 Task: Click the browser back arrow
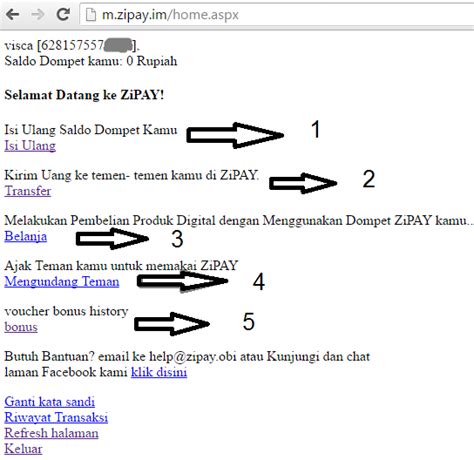pos(13,14)
